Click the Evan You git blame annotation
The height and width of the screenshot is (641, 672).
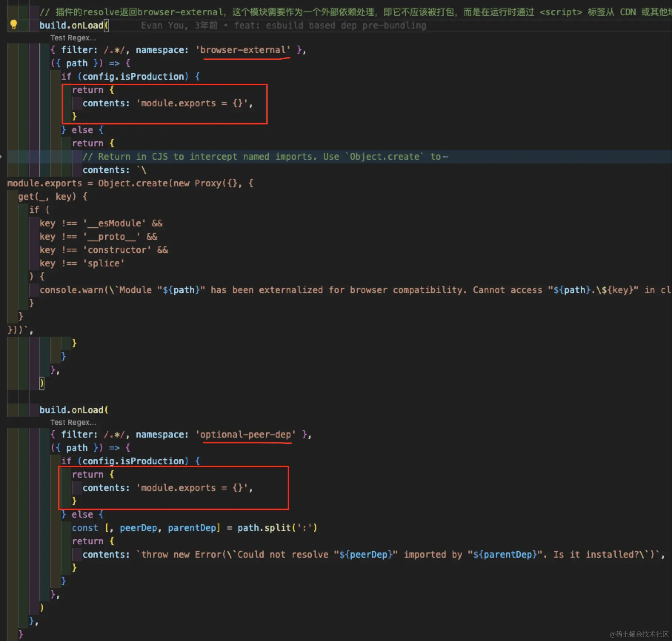pyautogui.click(x=283, y=26)
